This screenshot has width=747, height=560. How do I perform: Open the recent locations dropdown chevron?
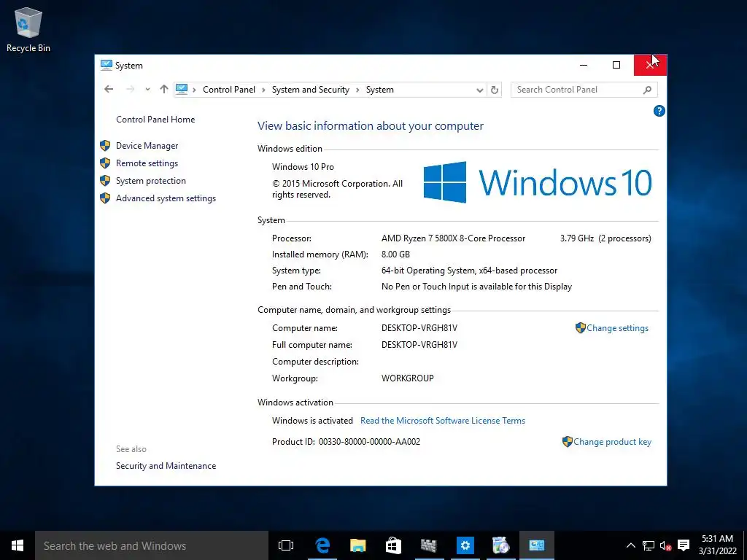click(147, 89)
